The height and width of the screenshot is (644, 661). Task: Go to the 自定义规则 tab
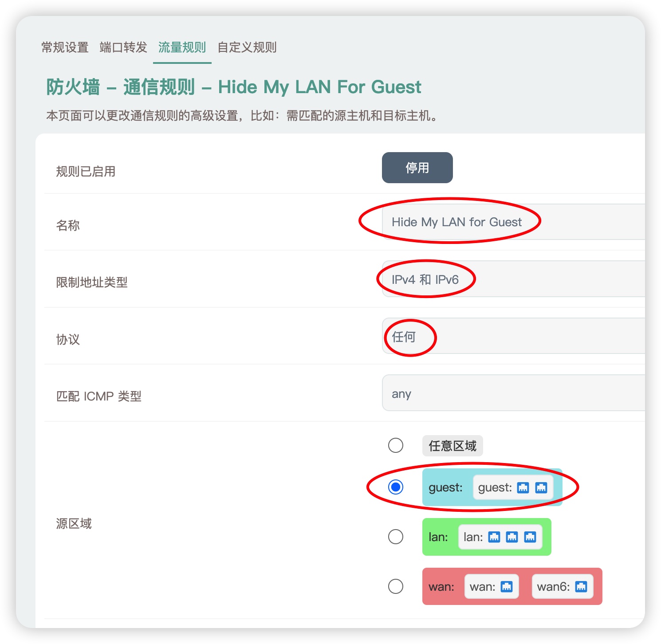pos(247,47)
